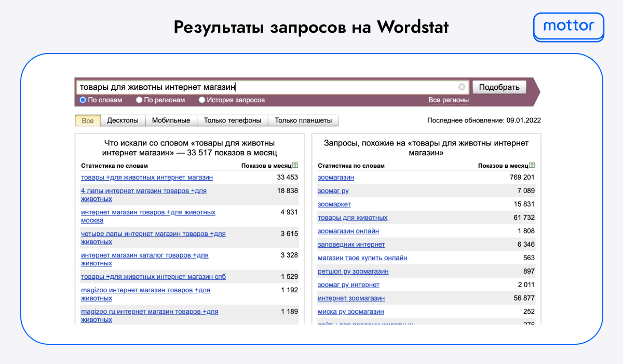Open the 'миска ру зоомагазин' query
Viewport: 623px width, 364px height.
(x=351, y=312)
